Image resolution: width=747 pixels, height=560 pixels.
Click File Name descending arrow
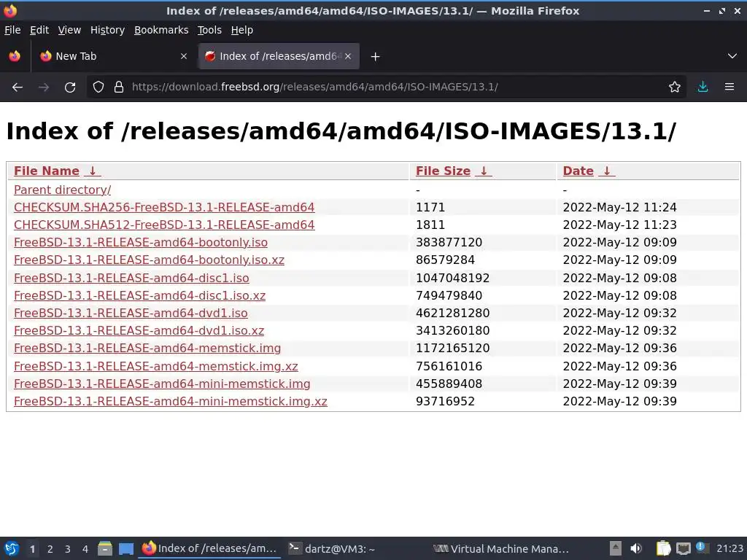(93, 171)
